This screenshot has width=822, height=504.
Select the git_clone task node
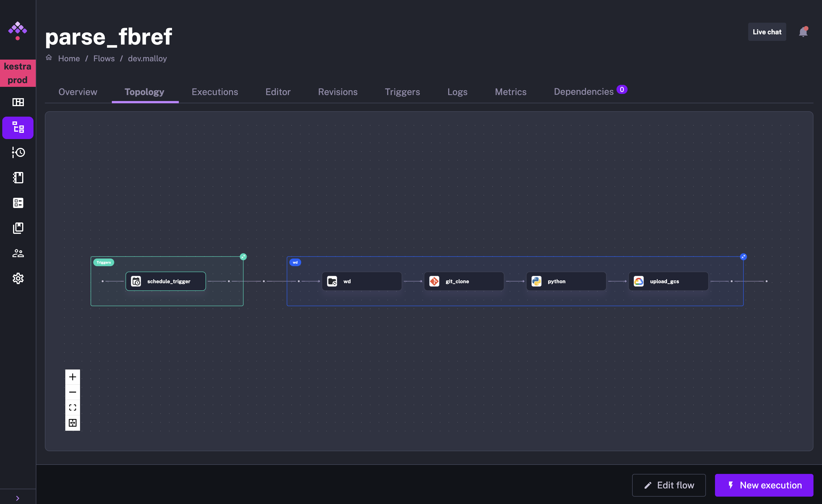(x=464, y=281)
